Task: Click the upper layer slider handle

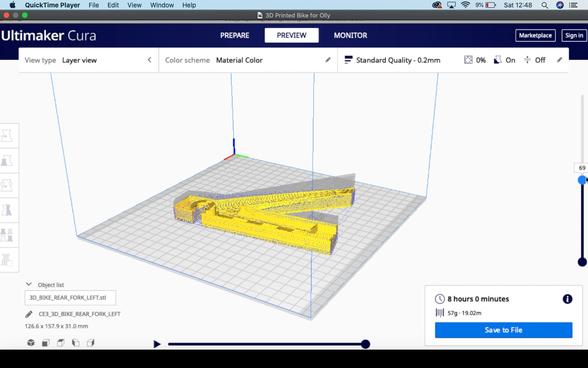Action: click(x=582, y=180)
